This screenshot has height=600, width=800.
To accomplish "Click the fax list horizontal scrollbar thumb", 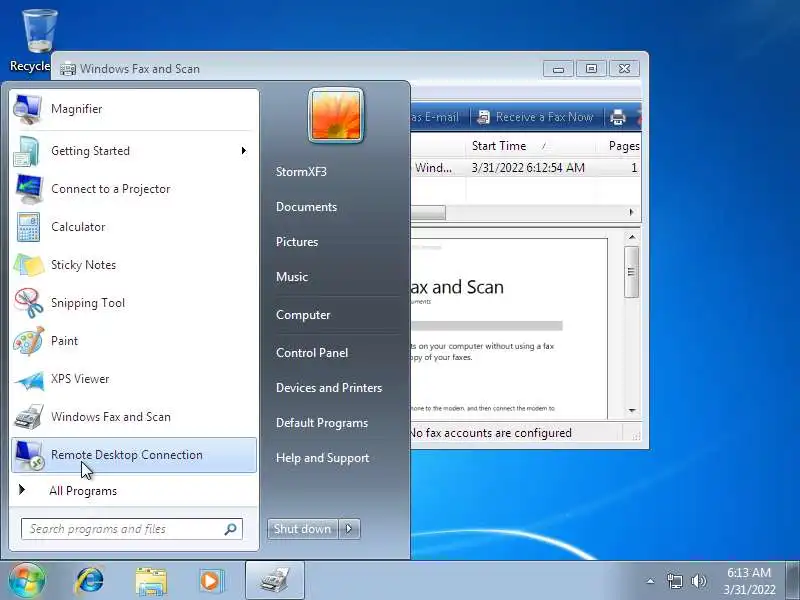I will coord(428,212).
